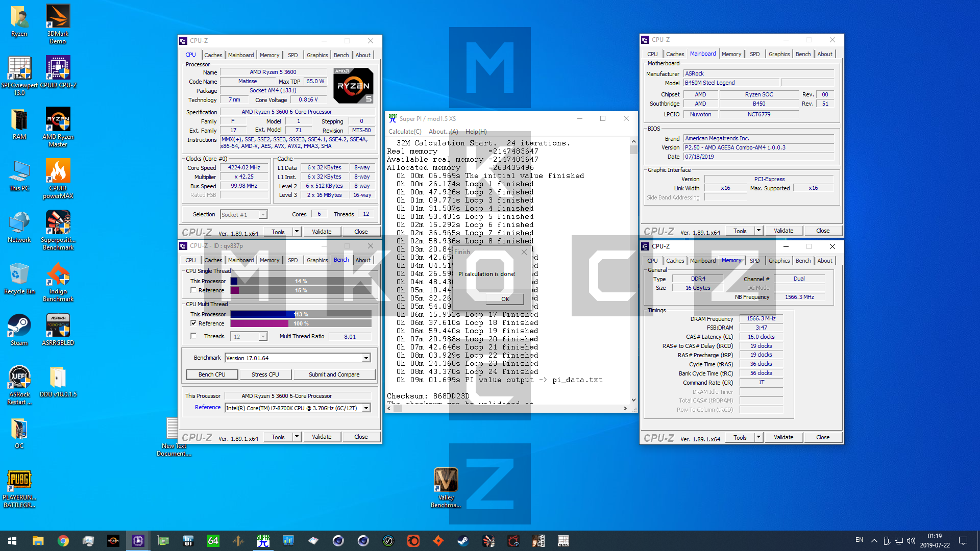Open File Explorer from the taskbar

[38, 541]
